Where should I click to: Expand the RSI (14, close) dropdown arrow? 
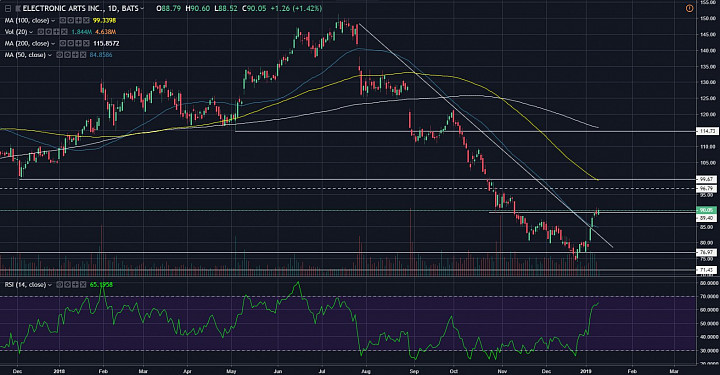coord(50,285)
